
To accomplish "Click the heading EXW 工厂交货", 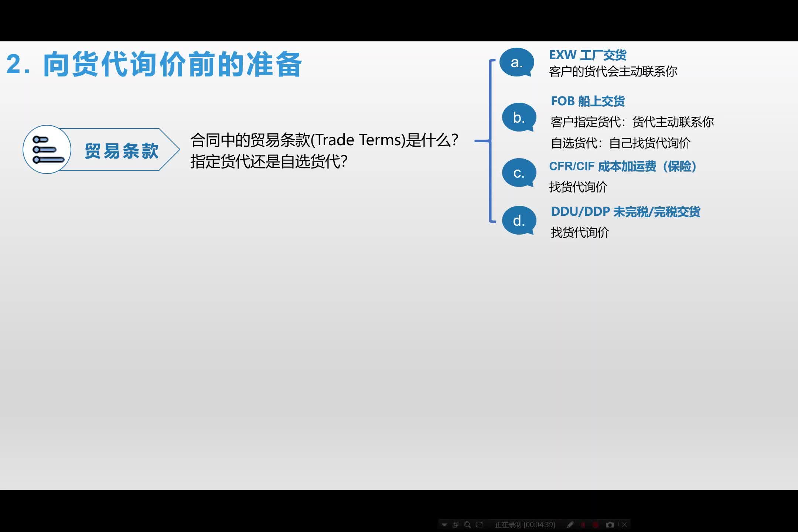I will [588, 55].
